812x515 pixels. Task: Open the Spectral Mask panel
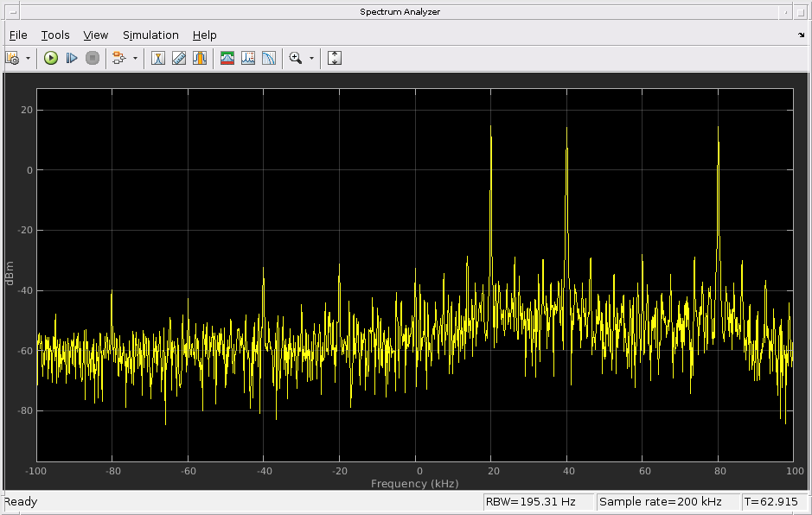[x=227, y=58]
